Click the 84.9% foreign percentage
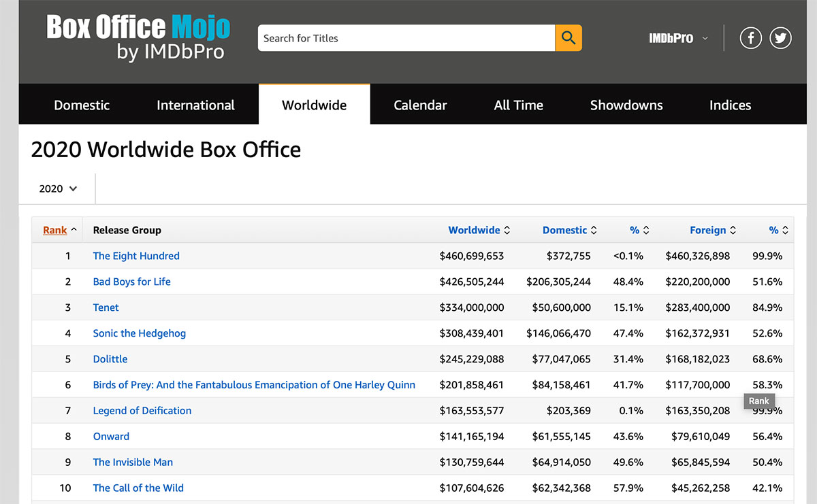This screenshot has height=504, width=817. [x=767, y=307]
